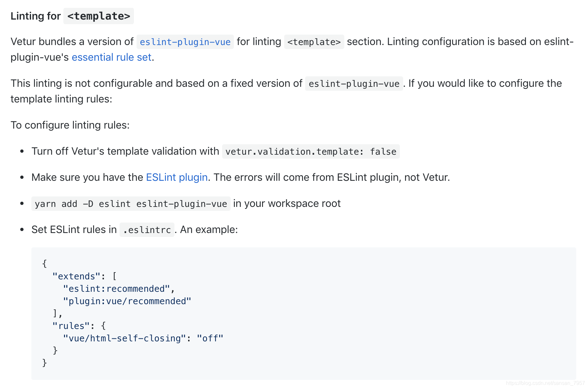Click the Linting for template heading
The width and height of the screenshot is (588, 389).
click(x=36, y=16)
